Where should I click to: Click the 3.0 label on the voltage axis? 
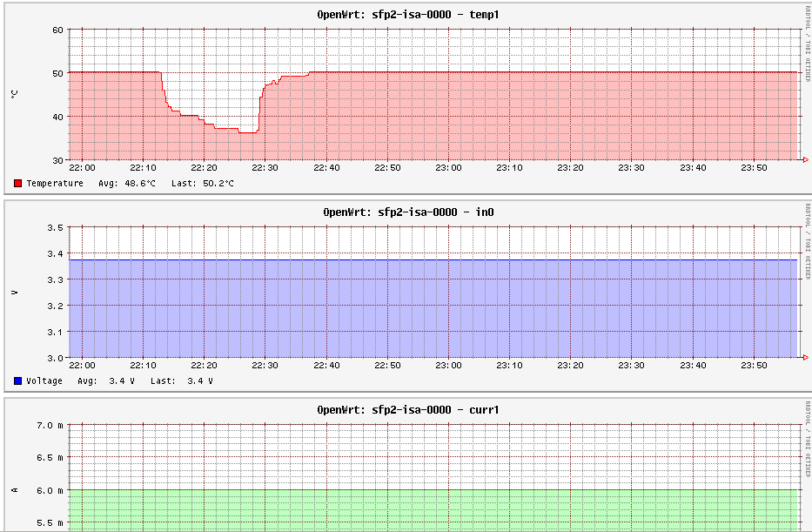(x=56, y=358)
